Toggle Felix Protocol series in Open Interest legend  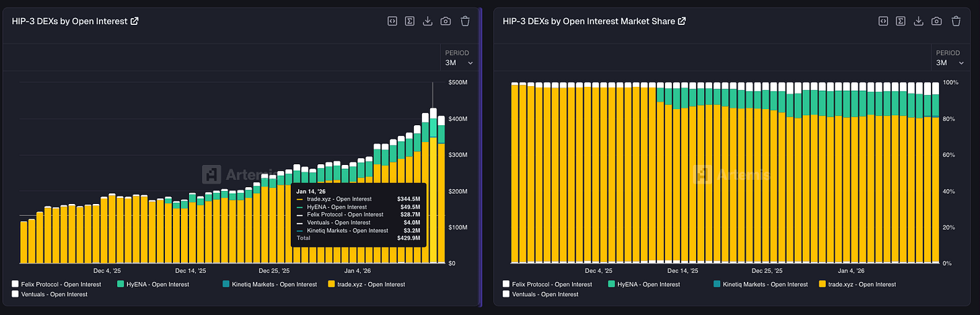pyautogui.click(x=57, y=284)
